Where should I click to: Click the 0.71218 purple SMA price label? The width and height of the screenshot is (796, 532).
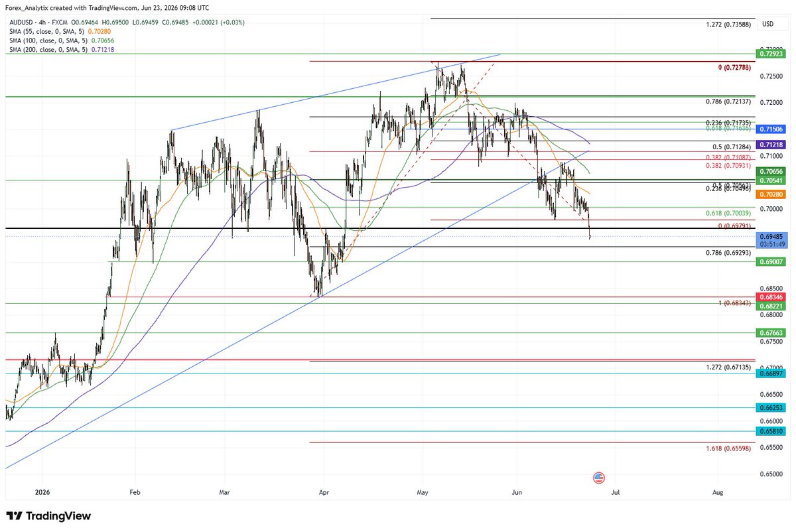[771, 145]
